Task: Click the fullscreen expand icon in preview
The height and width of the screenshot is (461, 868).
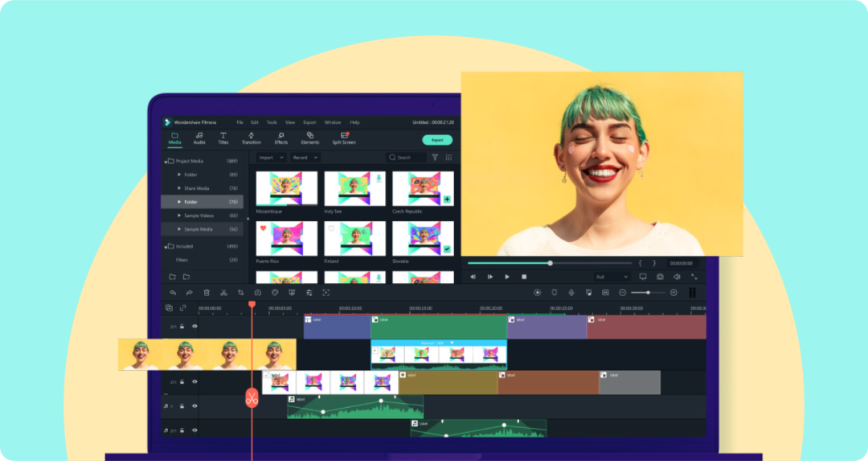Action: 694,277
